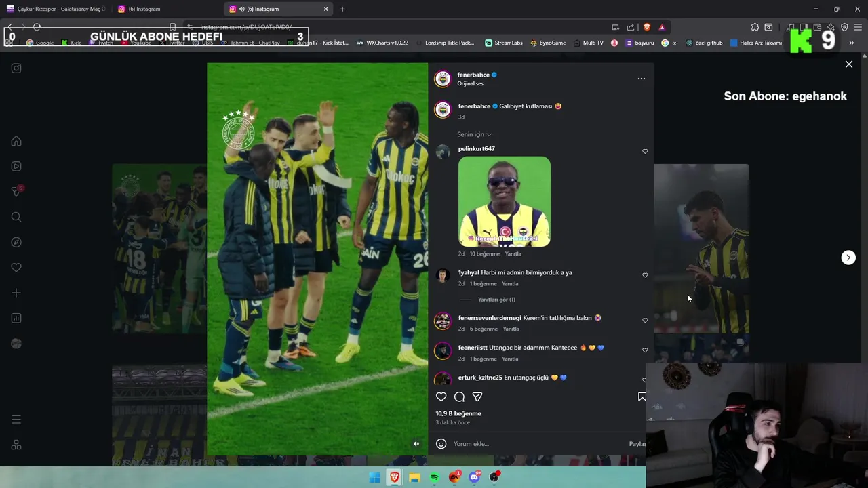Open pelinkurt647's GIF comment image
The height and width of the screenshot is (488, 868).
[505, 201]
